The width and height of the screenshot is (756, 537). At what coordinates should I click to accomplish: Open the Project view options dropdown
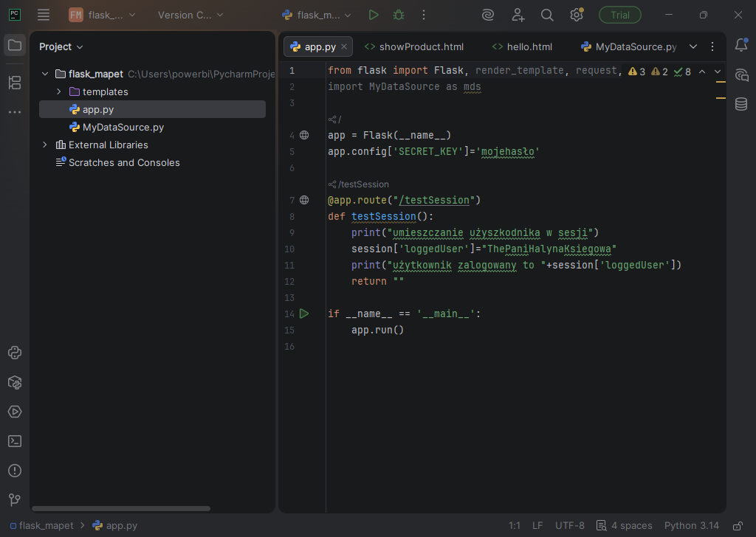[61, 46]
